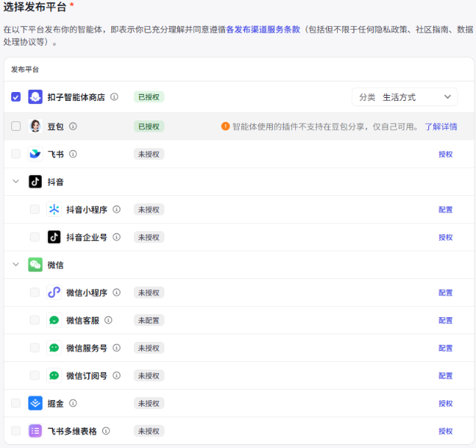Click 配置 for 微信服务号
The width and height of the screenshot is (476, 448).
[x=445, y=348]
